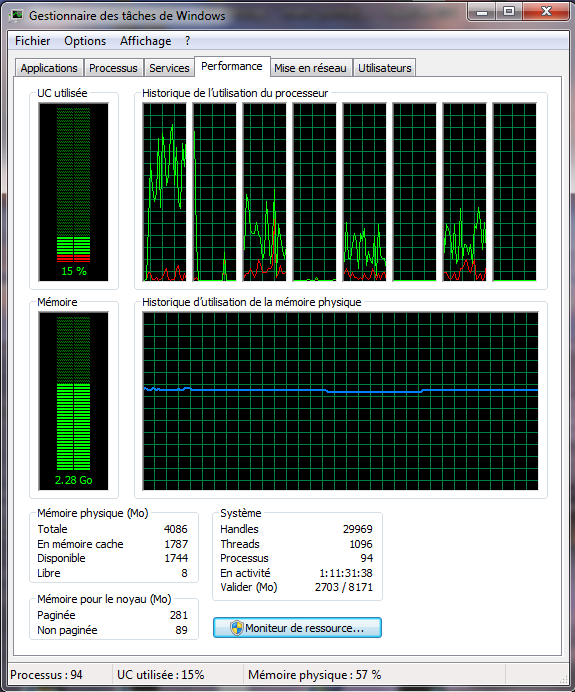Minimize the Task Manager window
575x692 pixels.
coord(482,11)
